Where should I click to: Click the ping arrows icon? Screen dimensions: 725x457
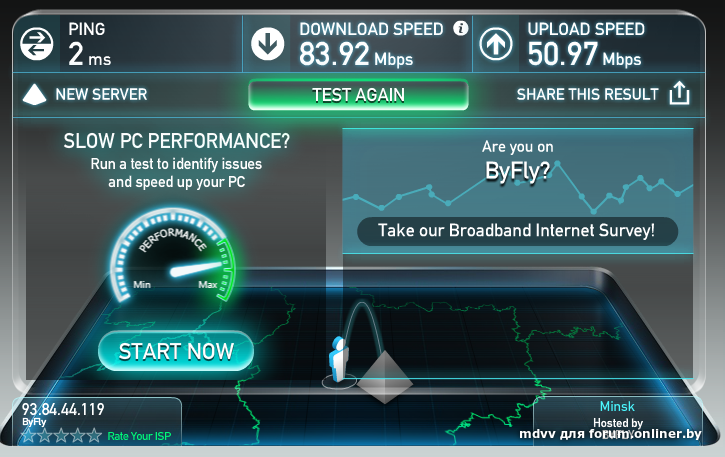(37, 44)
